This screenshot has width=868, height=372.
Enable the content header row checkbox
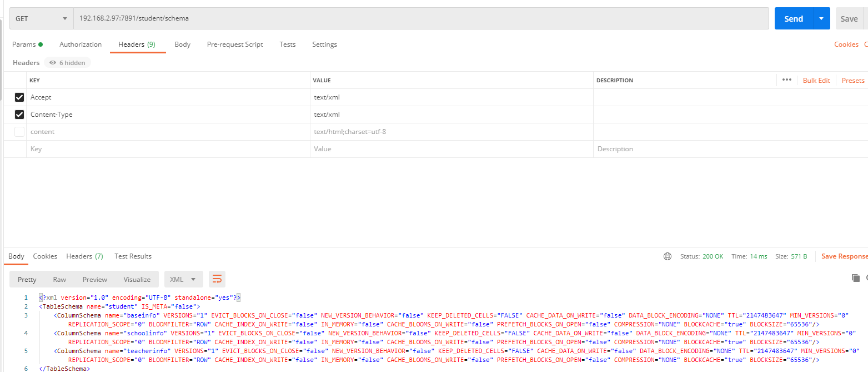[19, 132]
